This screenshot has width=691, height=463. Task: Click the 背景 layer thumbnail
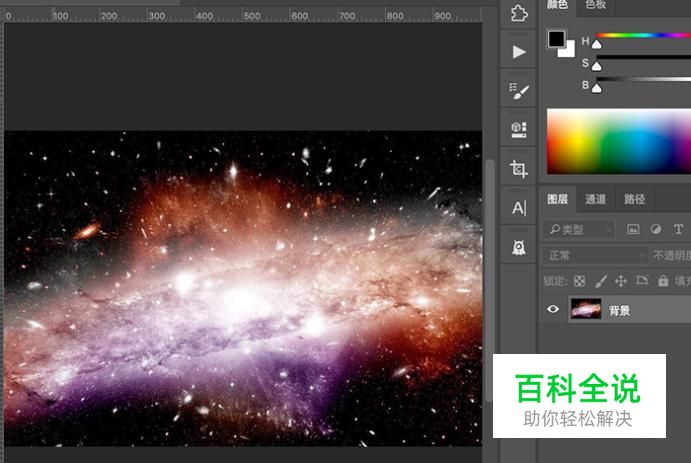(586, 309)
